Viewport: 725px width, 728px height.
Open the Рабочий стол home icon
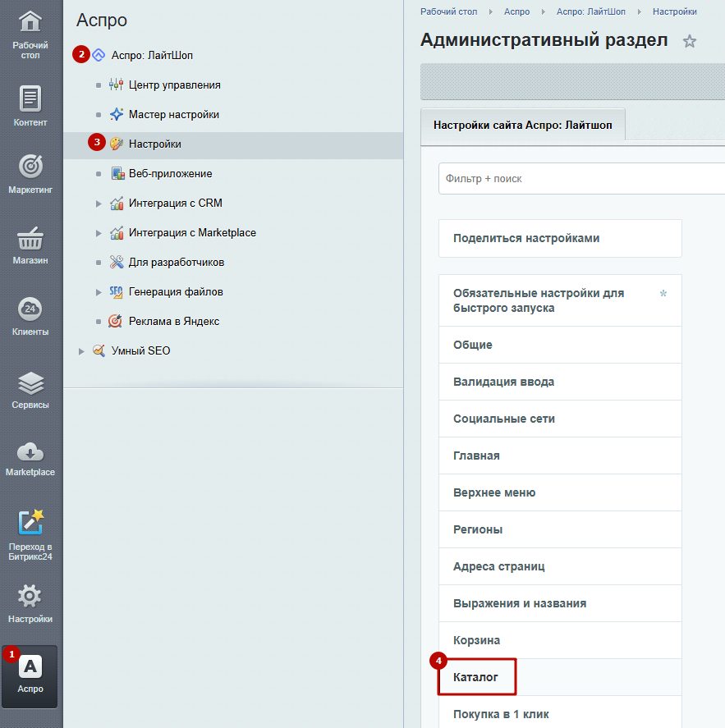point(30,22)
